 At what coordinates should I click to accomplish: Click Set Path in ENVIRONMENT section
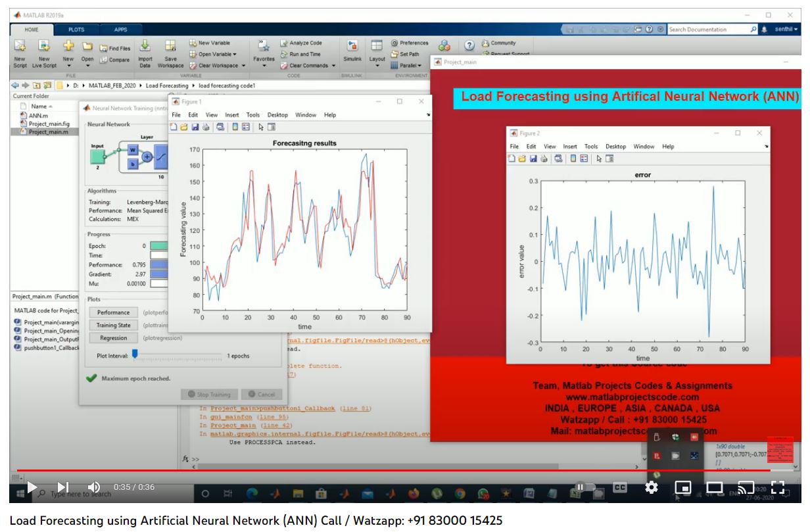[404, 54]
